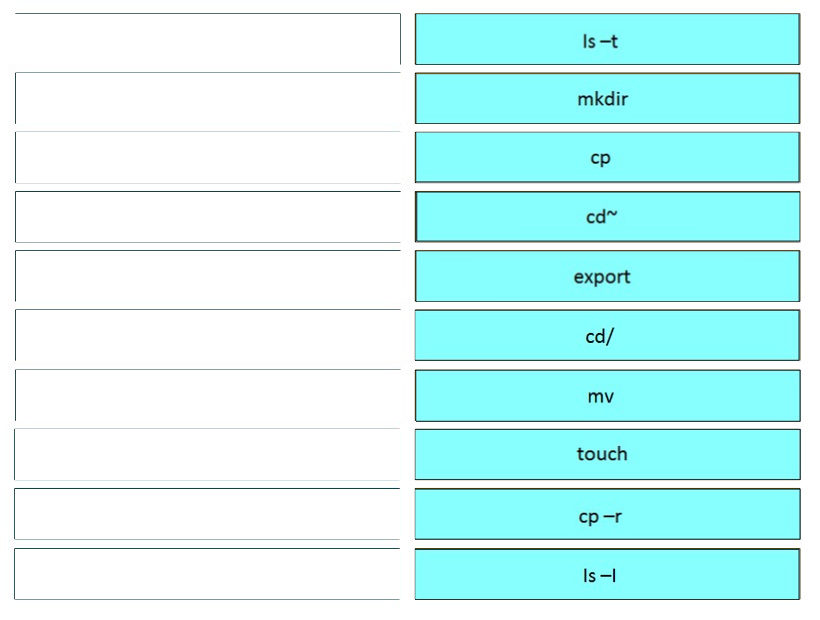The height and width of the screenshot is (620, 820).
Task: Choose the blank target beside "cd~"
Action: (x=208, y=217)
